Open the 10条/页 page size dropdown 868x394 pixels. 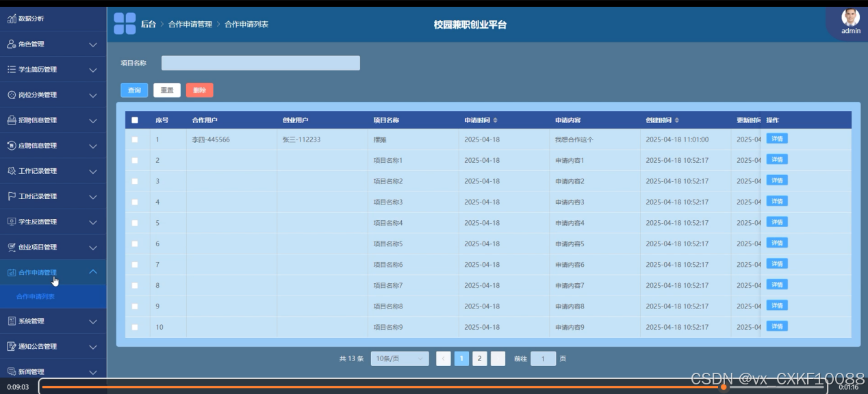point(400,358)
